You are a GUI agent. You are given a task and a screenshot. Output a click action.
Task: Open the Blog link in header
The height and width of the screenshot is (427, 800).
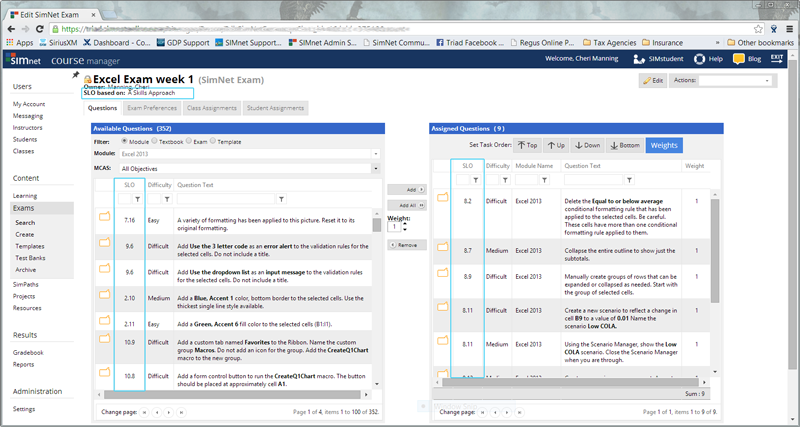(747, 59)
